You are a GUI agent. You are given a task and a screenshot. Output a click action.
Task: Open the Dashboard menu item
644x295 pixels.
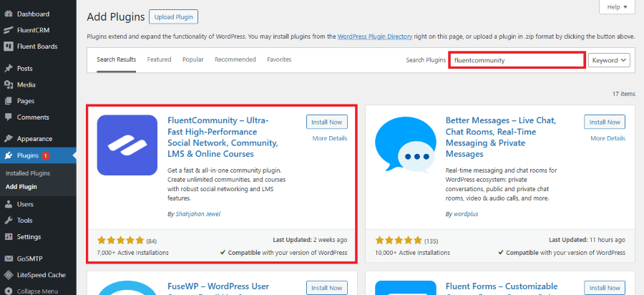click(x=33, y=14)
